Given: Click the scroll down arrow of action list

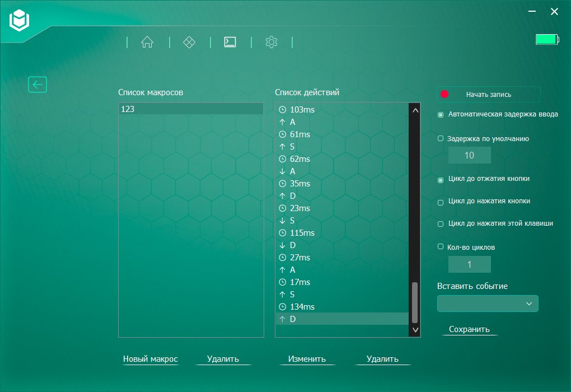Looking at the screenshot, I should click(x=415, y=330).
